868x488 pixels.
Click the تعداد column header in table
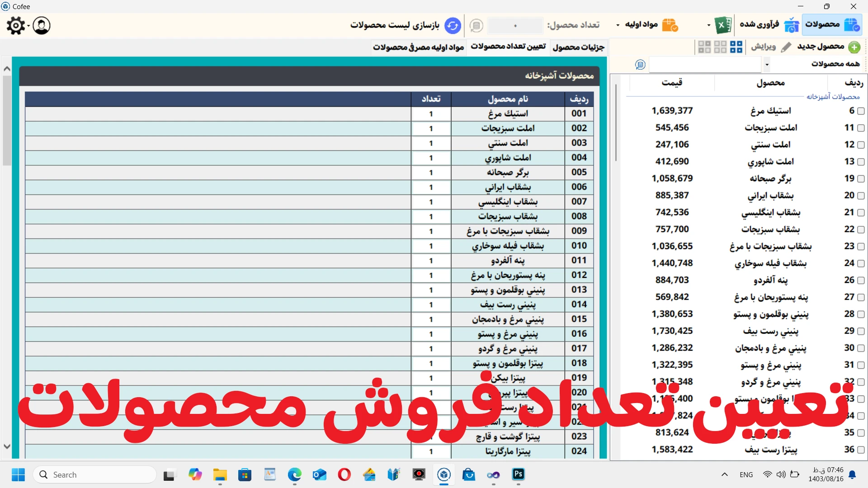pyautogui.click(x=431, y=99)
